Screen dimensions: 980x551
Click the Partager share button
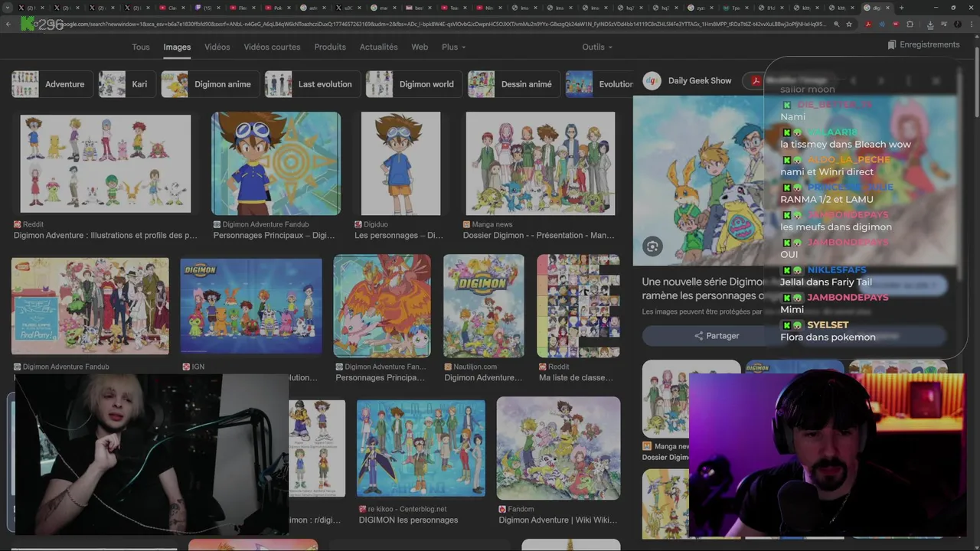pos(716,336)
